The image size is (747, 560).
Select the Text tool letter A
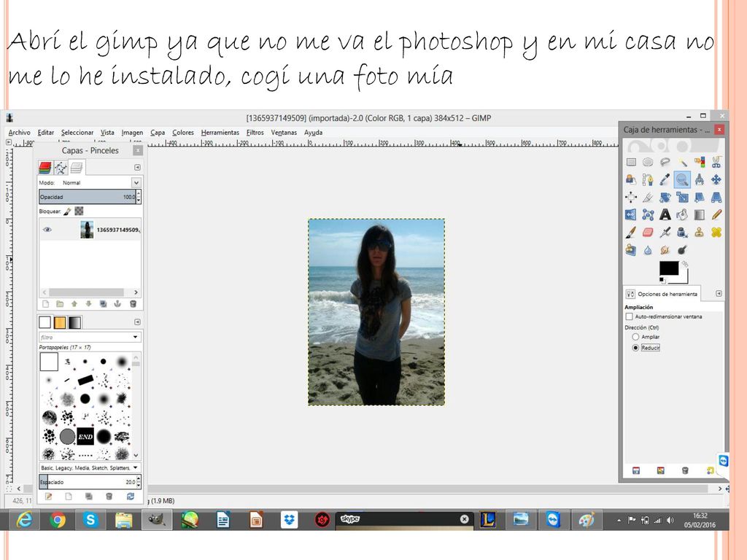[665, 215]
